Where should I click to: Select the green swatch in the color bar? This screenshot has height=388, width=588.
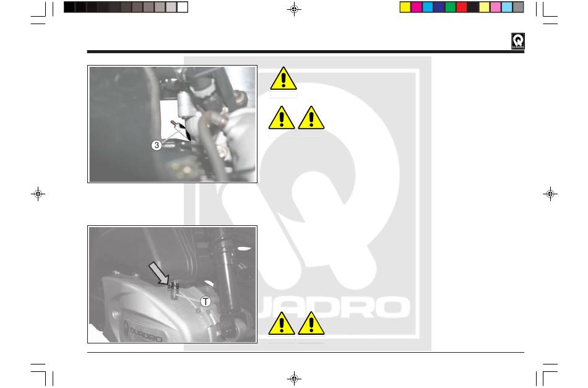[451, 7]
